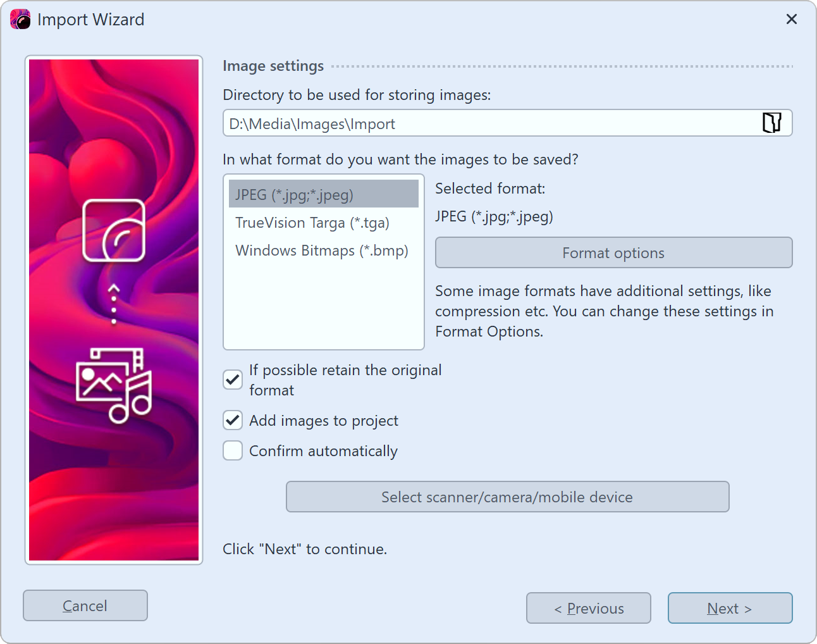Proceed with the Next button
Image resolution: width=817 pixels, height=644 pixels.
(730, 608)
